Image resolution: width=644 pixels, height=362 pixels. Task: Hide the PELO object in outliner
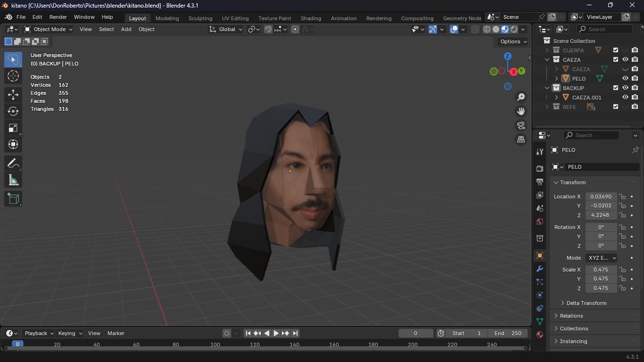tap(625, 79)
